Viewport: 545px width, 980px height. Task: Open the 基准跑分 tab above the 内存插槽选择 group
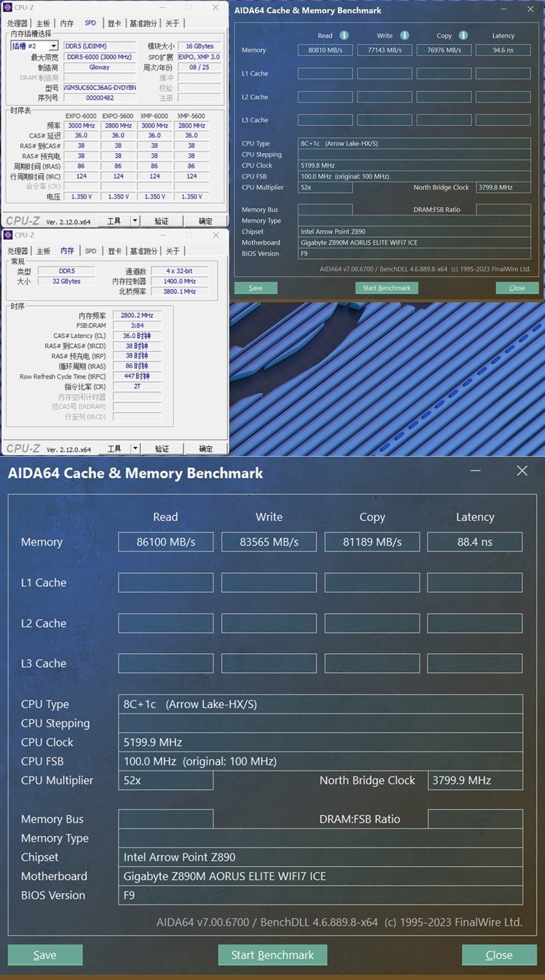[142, 23]
